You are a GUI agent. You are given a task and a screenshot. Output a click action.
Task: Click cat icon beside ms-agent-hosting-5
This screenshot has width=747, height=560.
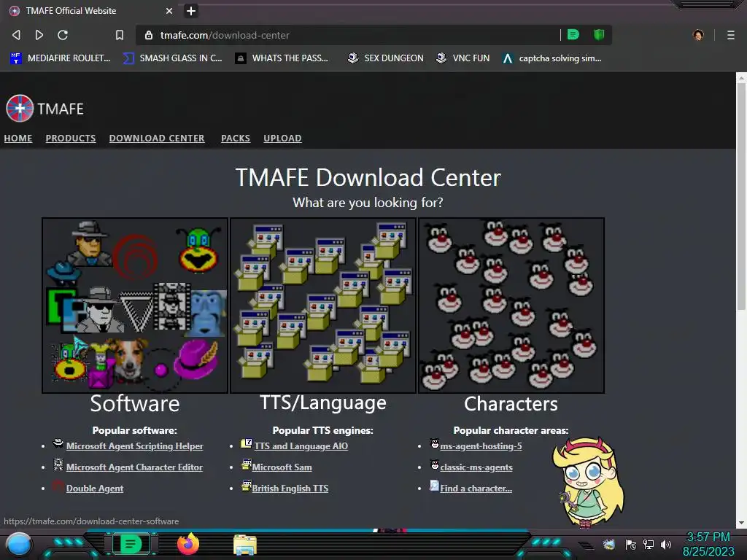(x=435, y=443)
